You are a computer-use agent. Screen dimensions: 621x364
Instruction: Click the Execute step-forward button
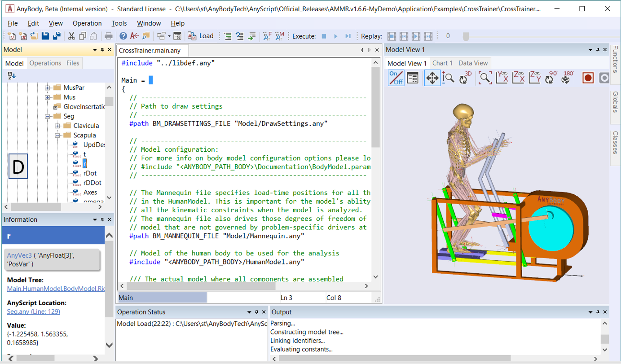(x=348, y=36)
